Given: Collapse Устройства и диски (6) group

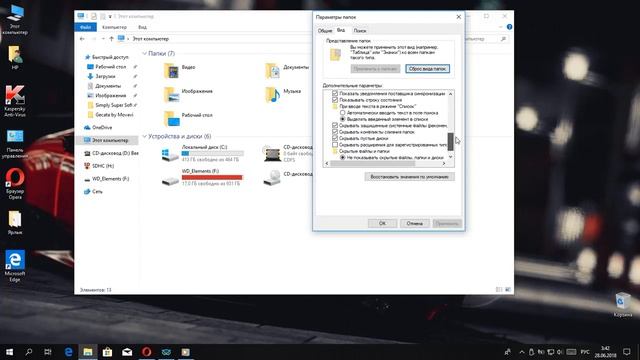Looking at the screenshot, I should click(144, 136).
